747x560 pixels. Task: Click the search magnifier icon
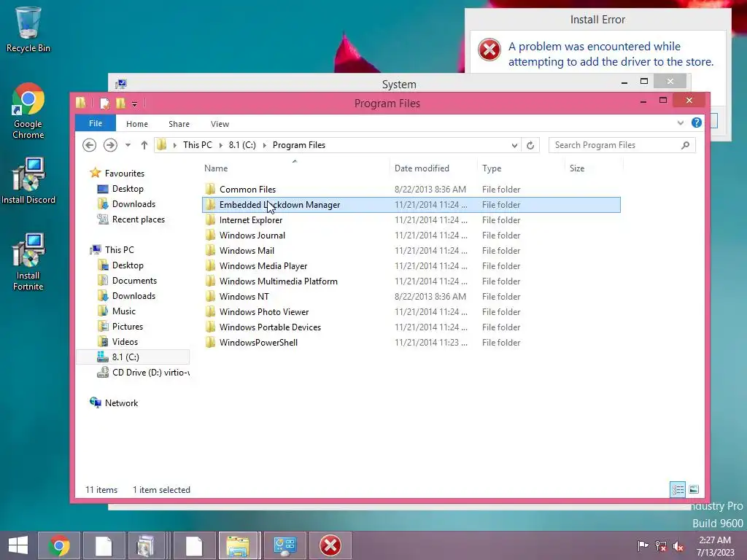click(x=685, y=145)
